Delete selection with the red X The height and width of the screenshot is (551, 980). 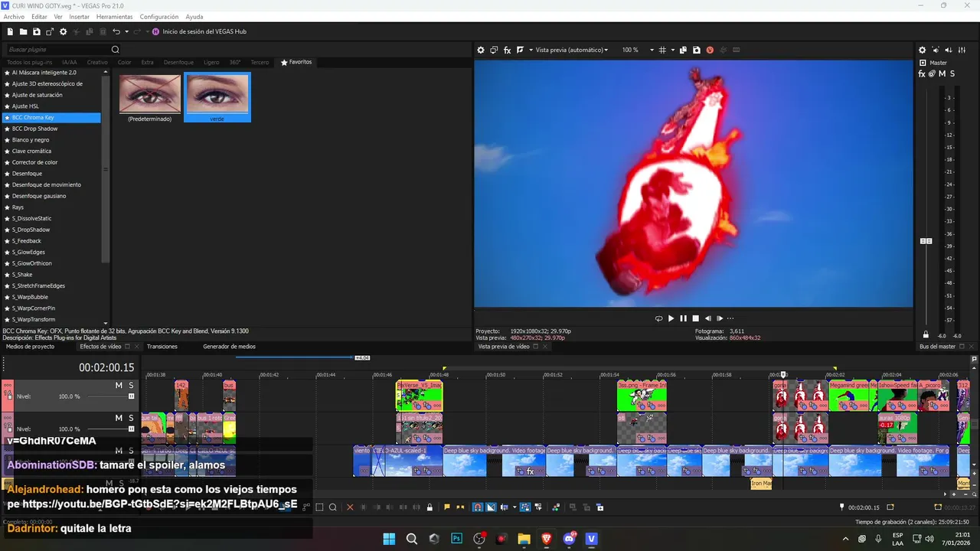pos(350,507)
